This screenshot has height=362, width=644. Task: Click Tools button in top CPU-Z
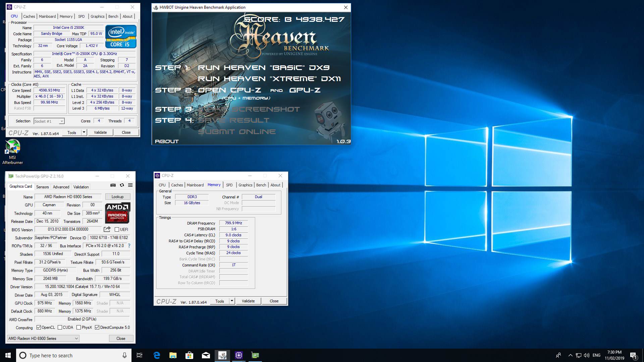72,132
